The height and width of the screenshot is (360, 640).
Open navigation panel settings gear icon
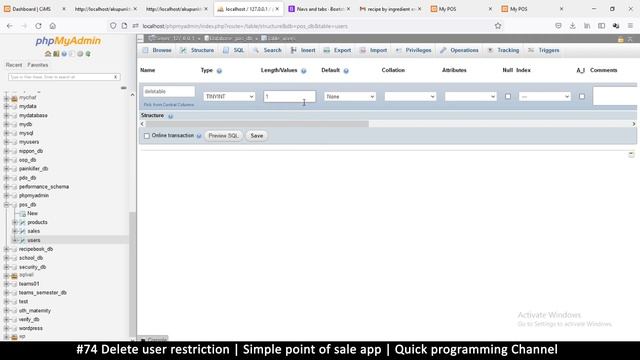(x=80, y=54)
